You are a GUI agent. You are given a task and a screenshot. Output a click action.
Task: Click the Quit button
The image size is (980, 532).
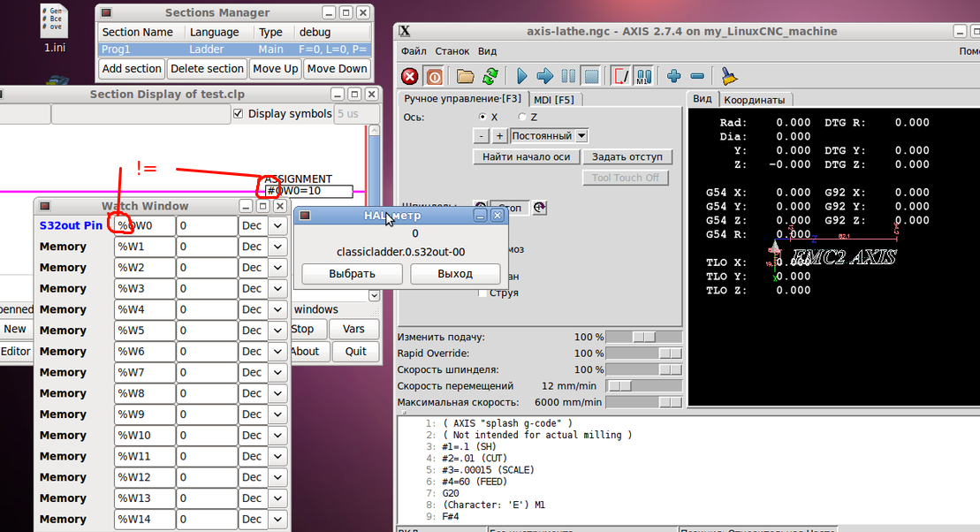point(355,352)
